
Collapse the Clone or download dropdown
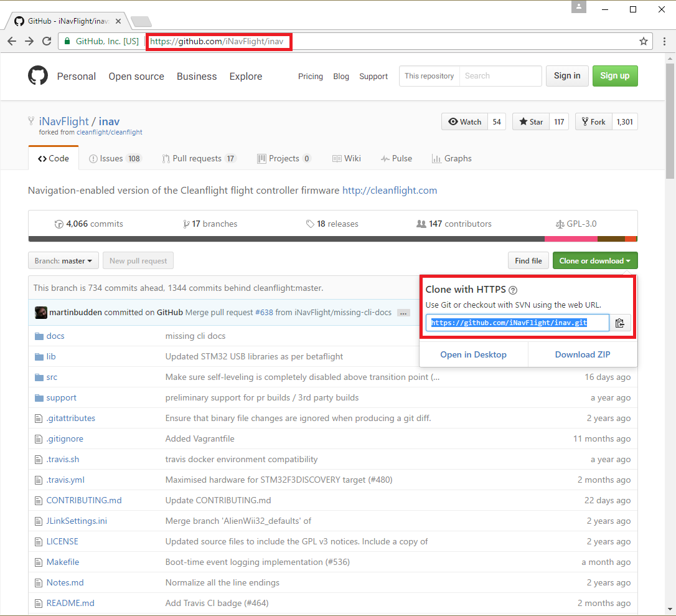click(595, 260)
